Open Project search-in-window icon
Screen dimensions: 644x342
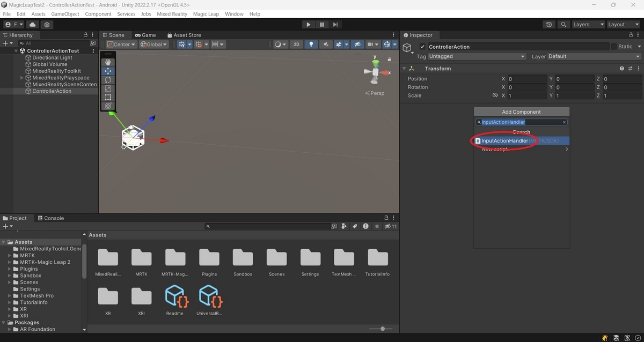coord(334,227)
